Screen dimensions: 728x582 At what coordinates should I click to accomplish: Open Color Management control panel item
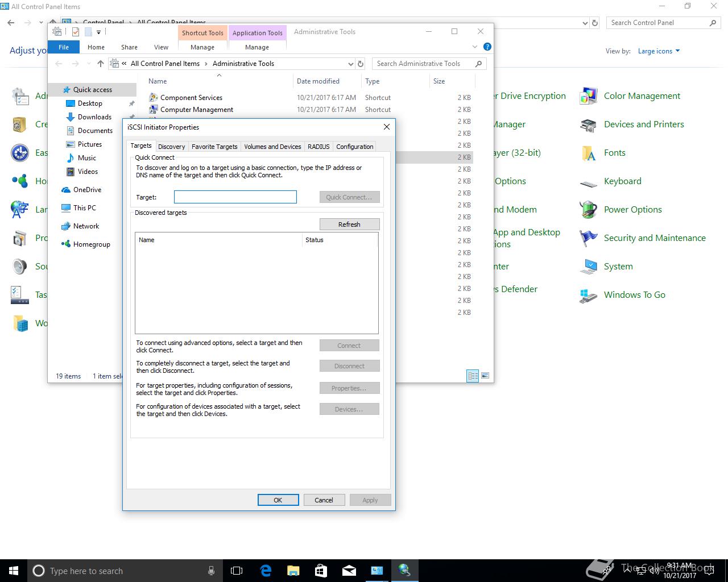588,96
